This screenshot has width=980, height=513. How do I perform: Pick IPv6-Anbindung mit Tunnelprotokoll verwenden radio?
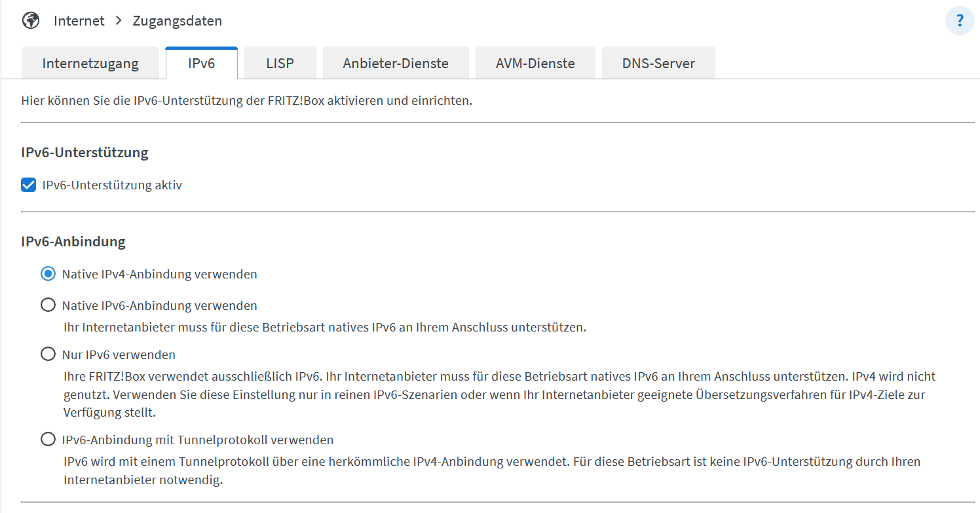48,440
